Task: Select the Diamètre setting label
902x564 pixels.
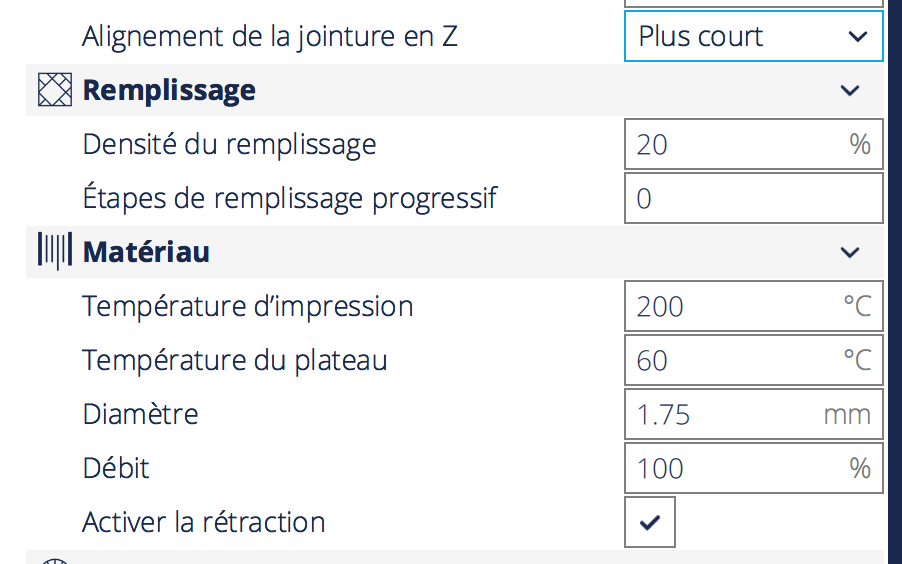Action: coord(140,414)
